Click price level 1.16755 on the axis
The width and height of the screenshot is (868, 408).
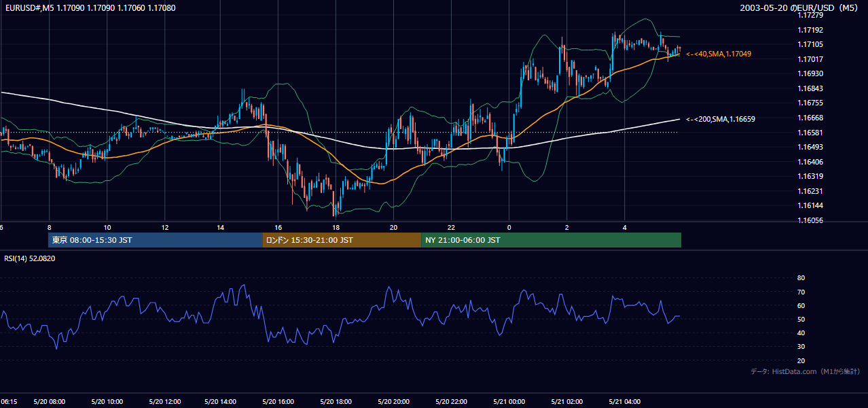point(812,103)
